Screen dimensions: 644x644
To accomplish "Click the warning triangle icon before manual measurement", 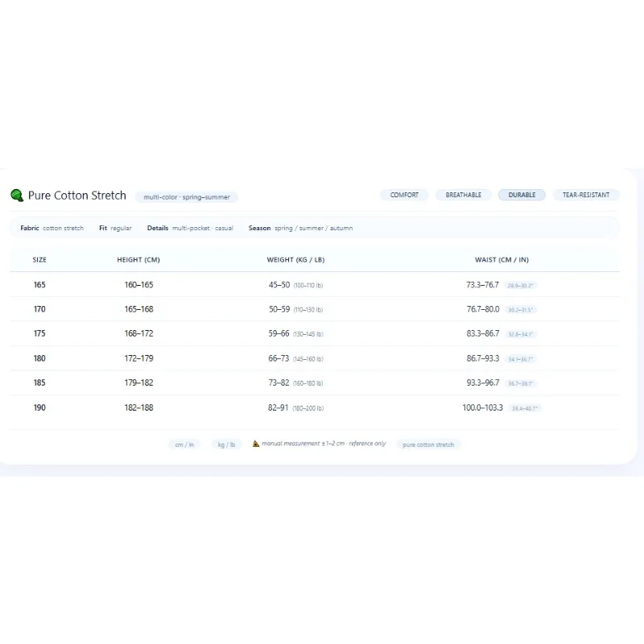I will click(256, 444).
